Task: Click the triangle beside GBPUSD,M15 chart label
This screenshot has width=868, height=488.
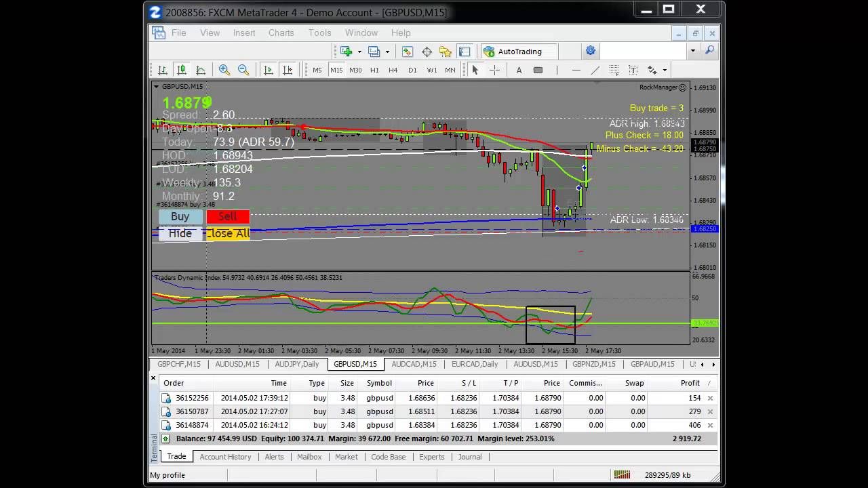Action: [x=157, y=87]
